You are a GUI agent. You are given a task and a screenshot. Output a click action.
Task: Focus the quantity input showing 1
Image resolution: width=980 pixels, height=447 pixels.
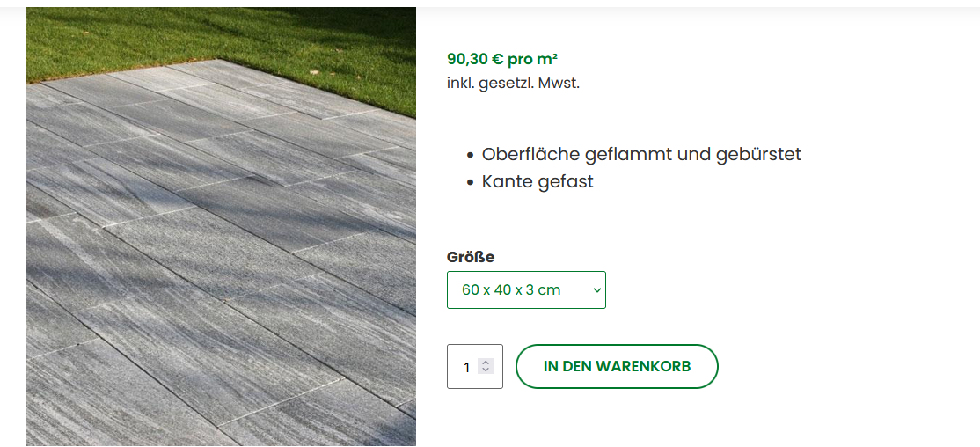(474, 366)
